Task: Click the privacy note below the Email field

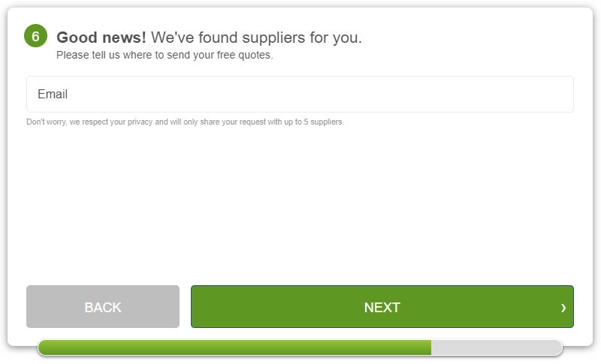Action: point(185,122)
